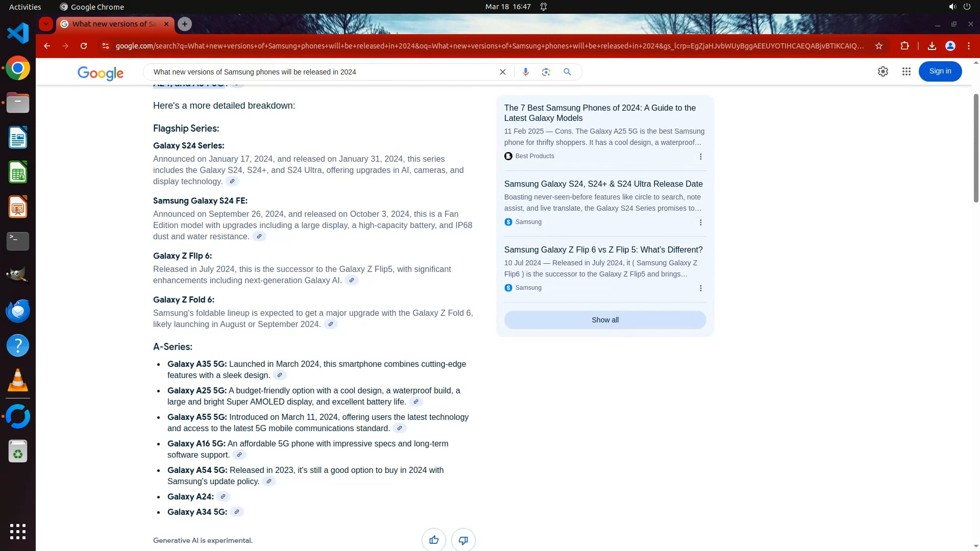The height and width of the screenshot is (551, 980).
Task: Give thumbs up to AI overview
Action: (433, 540)
